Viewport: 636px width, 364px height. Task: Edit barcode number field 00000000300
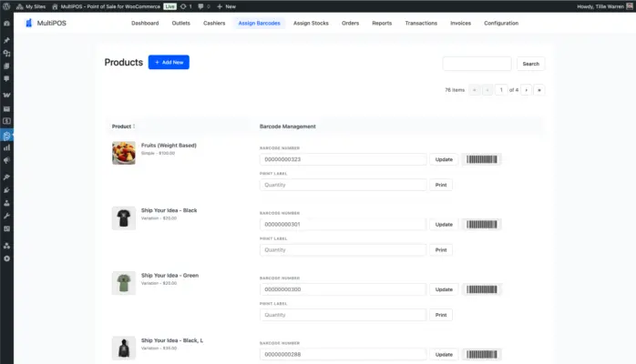point(344,289)
